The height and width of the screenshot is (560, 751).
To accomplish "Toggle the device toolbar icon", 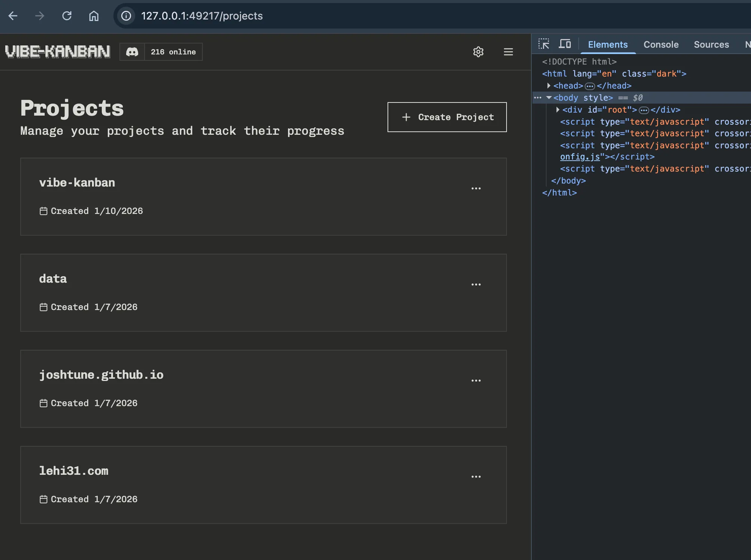I will [x=564, y=44].
